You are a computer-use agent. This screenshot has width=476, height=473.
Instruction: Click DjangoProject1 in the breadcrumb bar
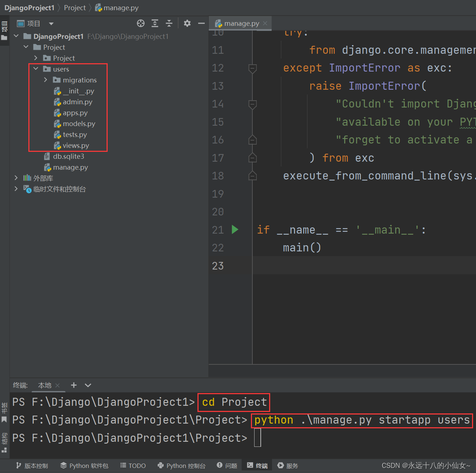29,8
